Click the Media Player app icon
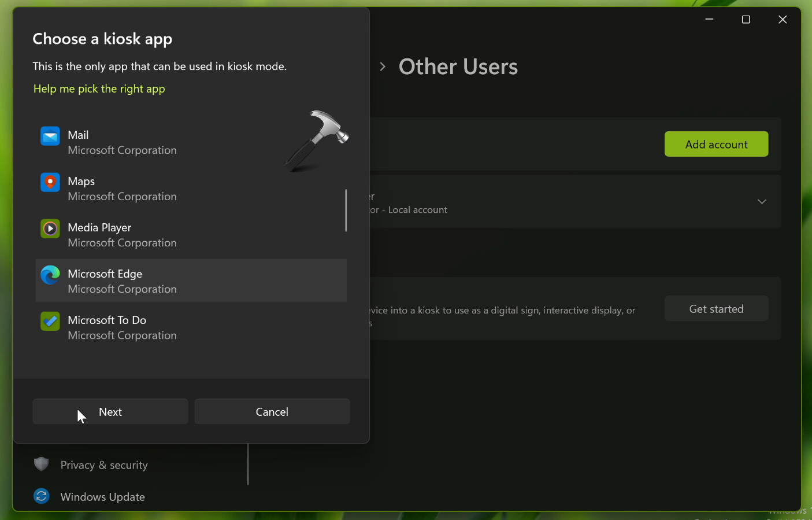This screenshot has width=812, height=520. tap(50, 229)
